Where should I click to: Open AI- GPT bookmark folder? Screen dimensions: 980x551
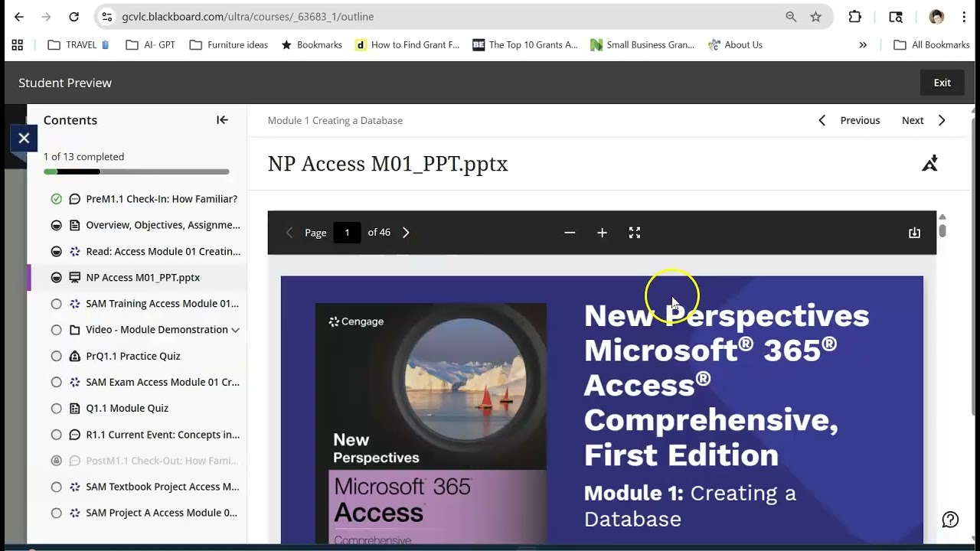coord(151,45)
